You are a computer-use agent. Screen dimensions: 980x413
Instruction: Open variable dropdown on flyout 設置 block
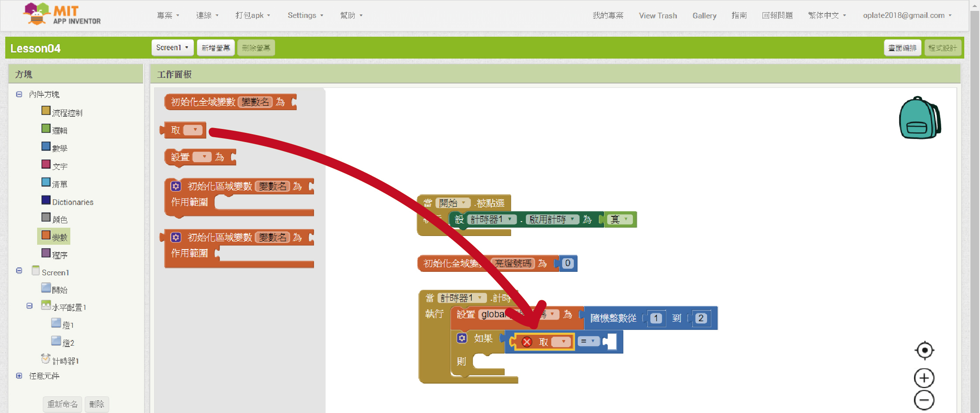(202, 156)
